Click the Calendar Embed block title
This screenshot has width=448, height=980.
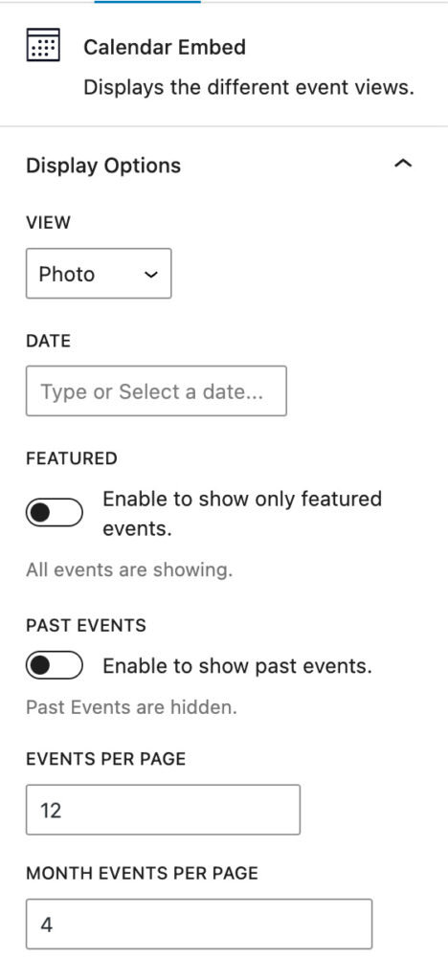pos(165,48)
